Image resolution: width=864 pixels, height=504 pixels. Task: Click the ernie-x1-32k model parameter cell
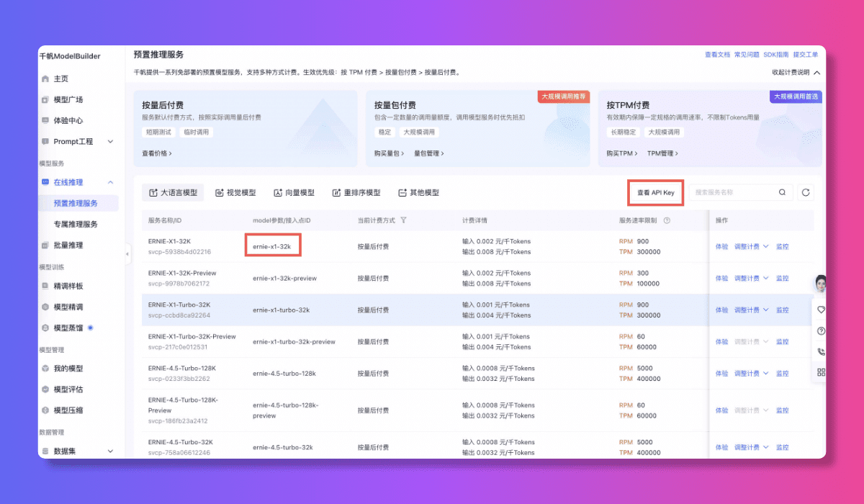point(272,246)
